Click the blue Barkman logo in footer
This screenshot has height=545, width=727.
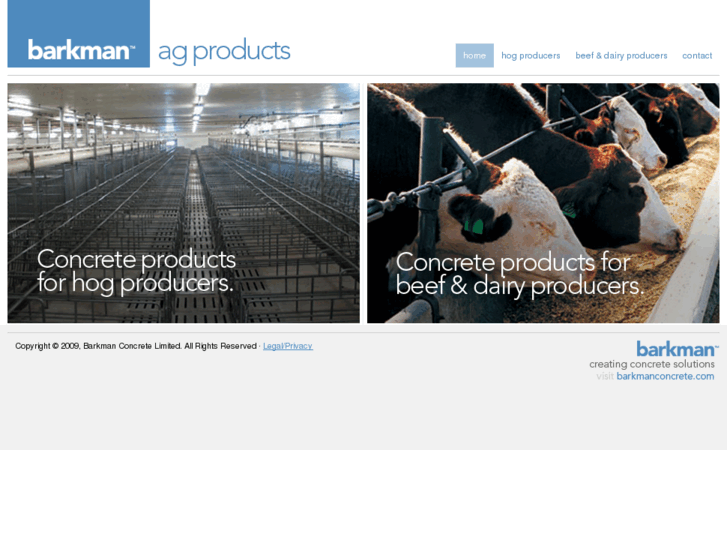pyautogui.click(x=677, y=349)
